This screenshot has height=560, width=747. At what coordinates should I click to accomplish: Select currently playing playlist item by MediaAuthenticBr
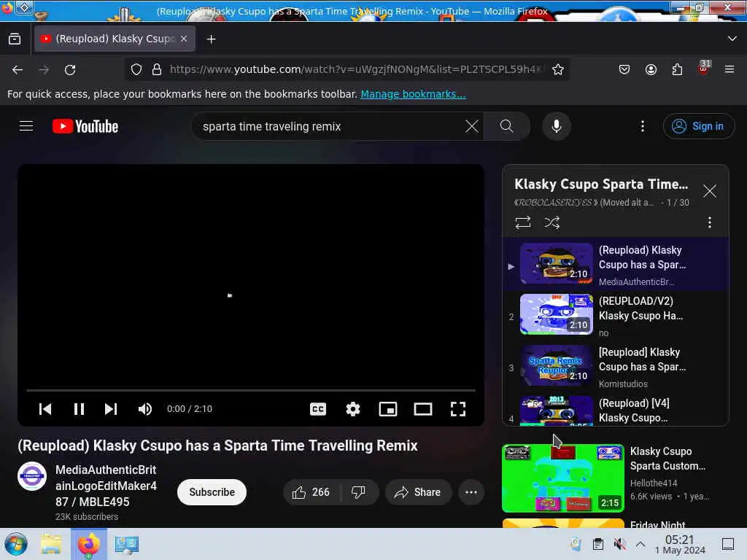coord(616,265)
